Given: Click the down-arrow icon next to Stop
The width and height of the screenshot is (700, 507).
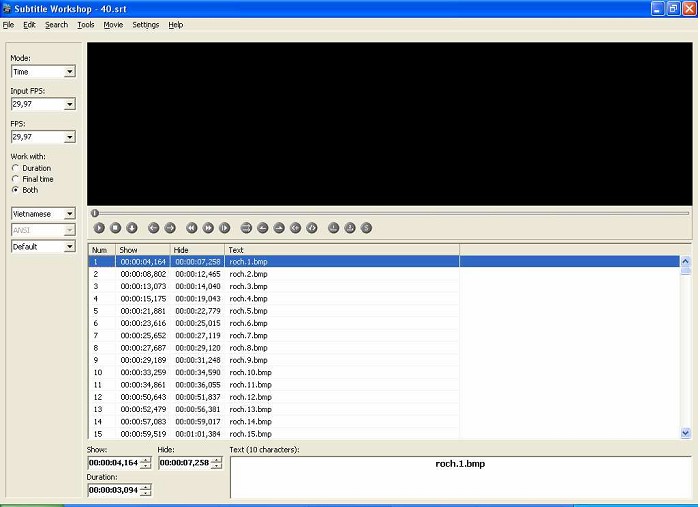Looking at the screenshot, I should point(132,228).
